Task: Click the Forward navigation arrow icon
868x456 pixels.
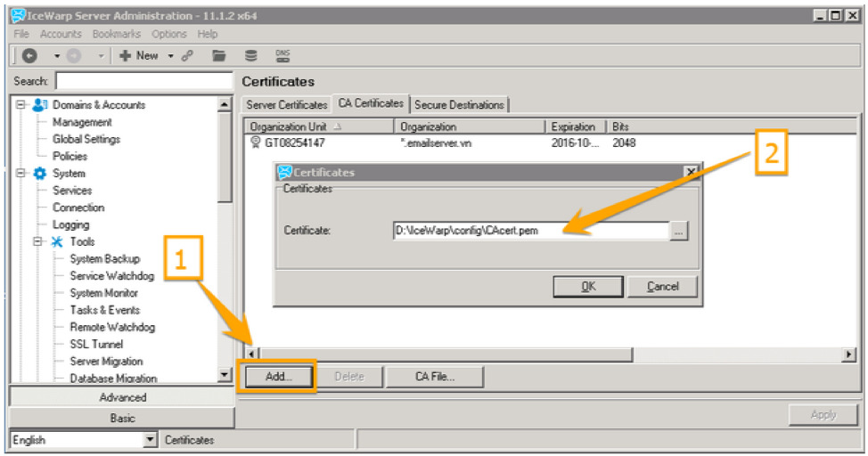Action: pos(74,55)
